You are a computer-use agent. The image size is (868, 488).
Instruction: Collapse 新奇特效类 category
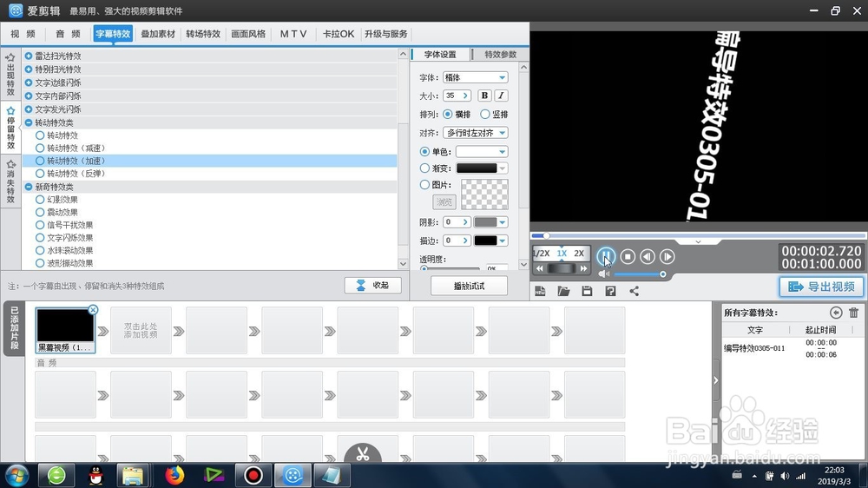(29, 187)
